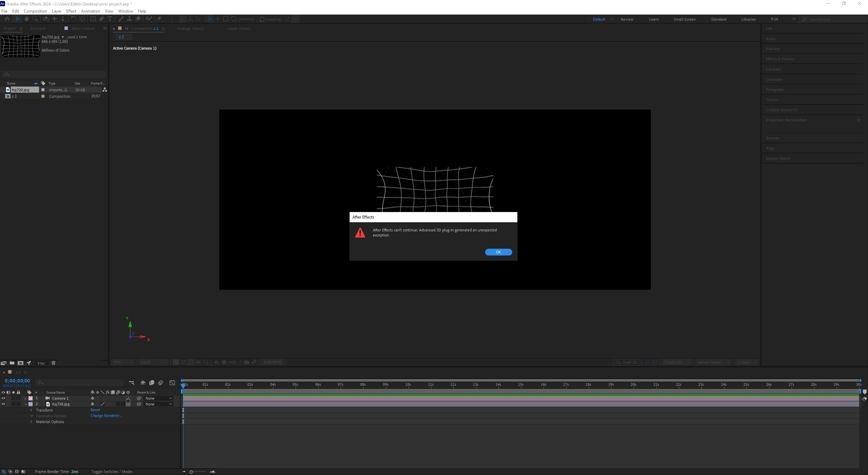Expand the Transform property group
Image resolution: width=868 pixels, height=475 pixels.
pyautogui.click(x=31, y=410)
